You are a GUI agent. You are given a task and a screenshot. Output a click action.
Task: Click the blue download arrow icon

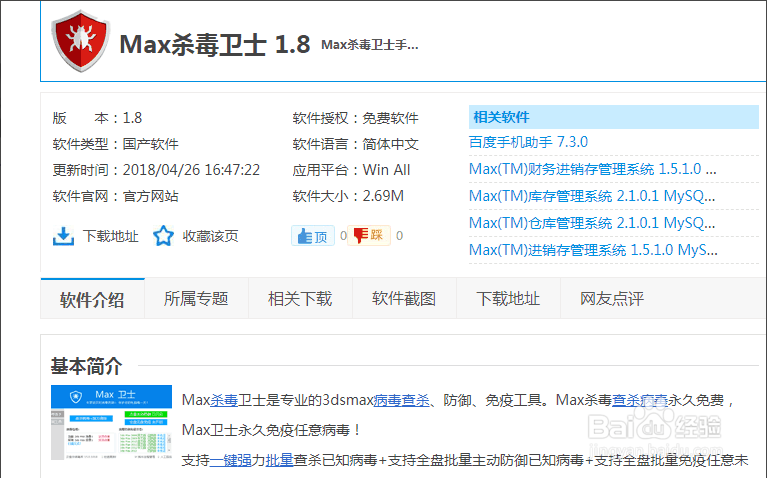click(63, 236)
